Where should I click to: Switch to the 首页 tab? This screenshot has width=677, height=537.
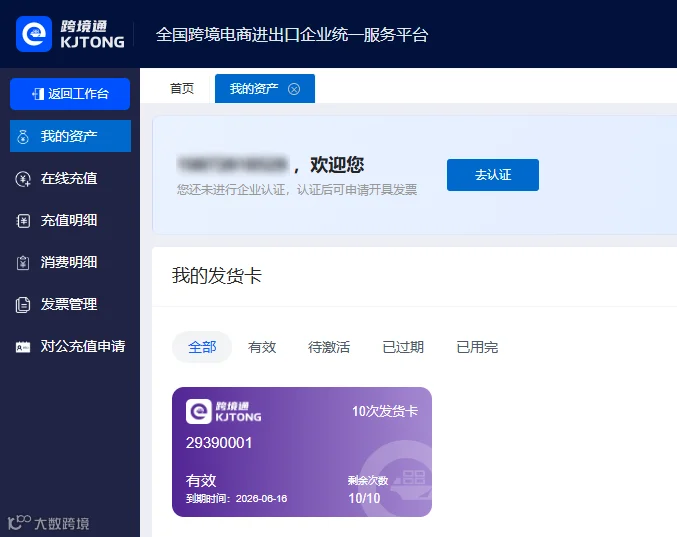(182, 88)
